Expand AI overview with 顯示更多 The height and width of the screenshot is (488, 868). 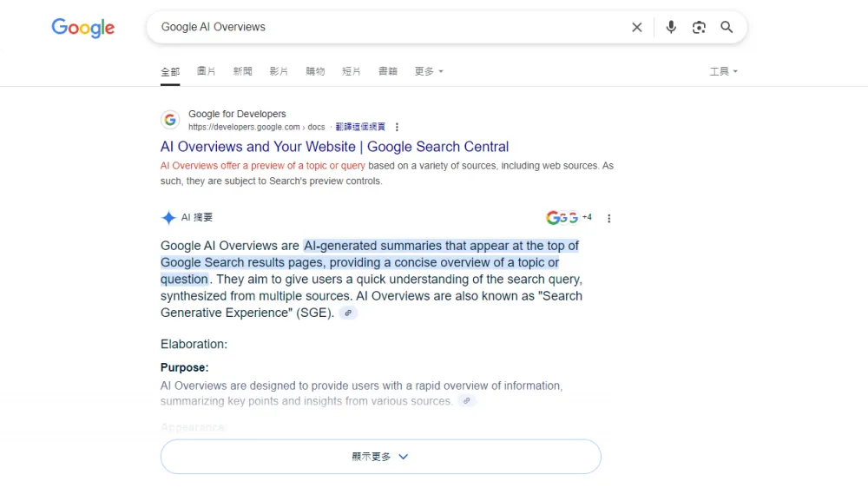[380, 456]
